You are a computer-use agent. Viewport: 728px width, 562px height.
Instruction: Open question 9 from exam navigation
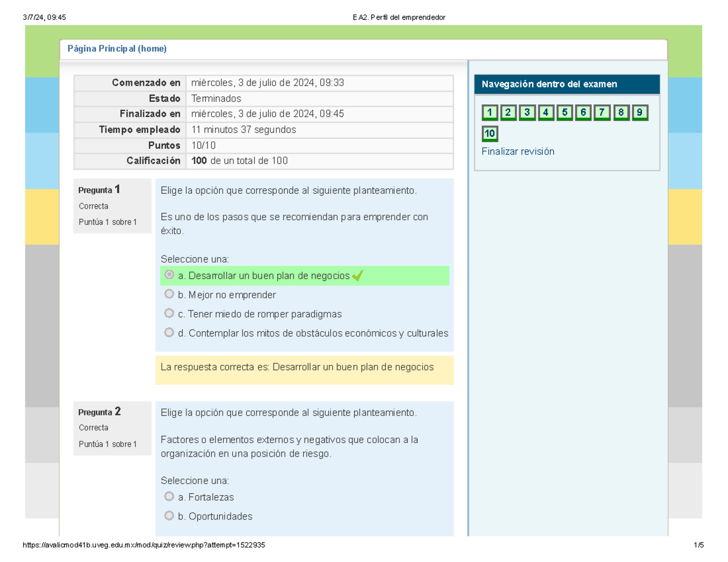coord(639,112)
